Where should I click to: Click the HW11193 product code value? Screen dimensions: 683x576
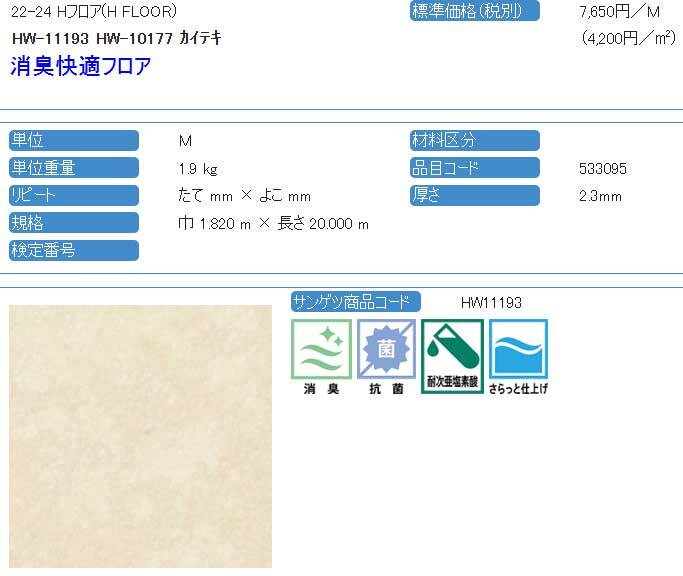click(x=491, y=302)
